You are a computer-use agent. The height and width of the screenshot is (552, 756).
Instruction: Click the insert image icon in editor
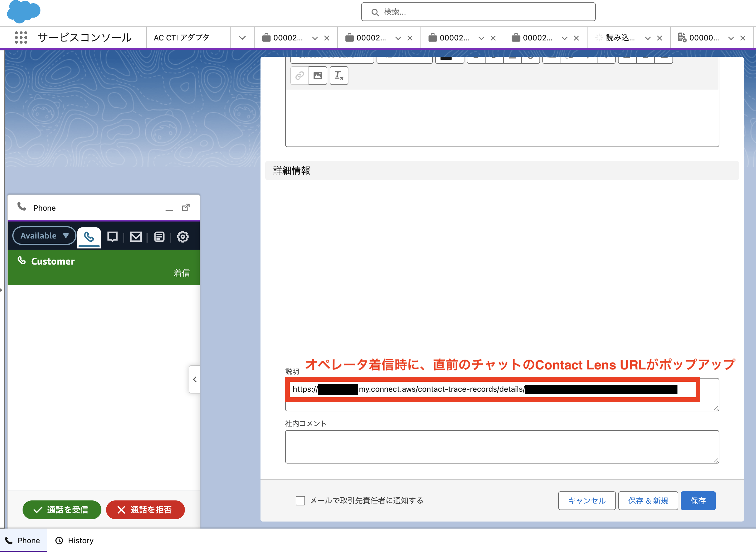[318, 76]
